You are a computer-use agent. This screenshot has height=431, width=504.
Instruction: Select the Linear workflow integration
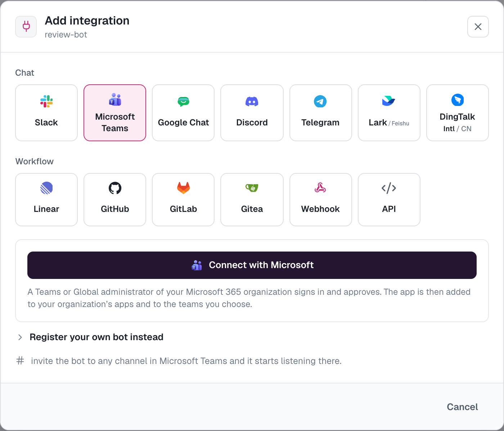[x=46, y=200]
